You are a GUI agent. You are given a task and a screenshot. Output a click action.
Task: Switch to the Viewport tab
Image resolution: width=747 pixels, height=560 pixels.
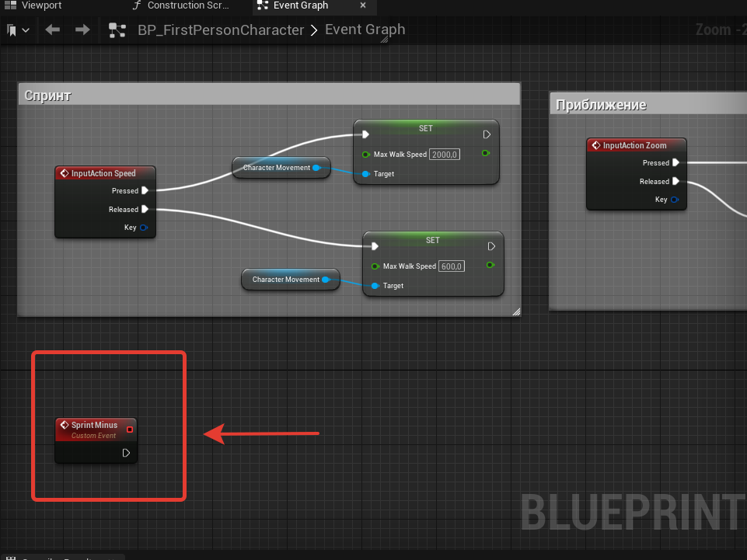click(41, 5)
